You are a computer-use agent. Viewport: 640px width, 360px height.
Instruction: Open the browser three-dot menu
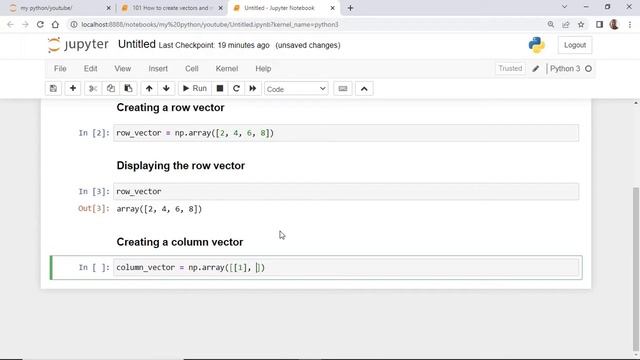[x=630, y=24]
